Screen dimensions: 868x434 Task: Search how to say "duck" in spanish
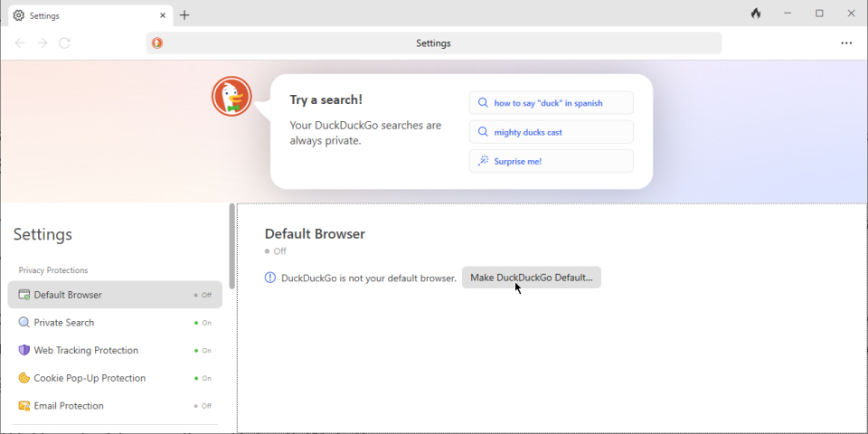551,103
